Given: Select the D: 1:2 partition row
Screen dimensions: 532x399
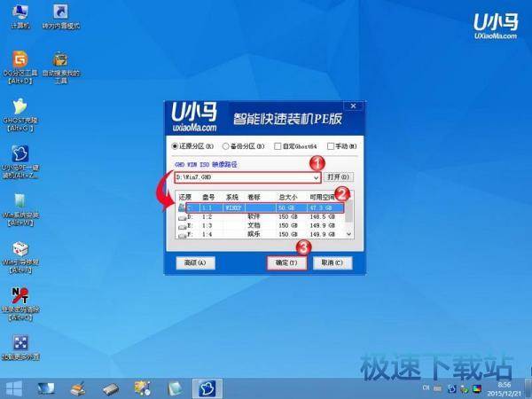Looking at the screenshot, I should coord(262,216).
